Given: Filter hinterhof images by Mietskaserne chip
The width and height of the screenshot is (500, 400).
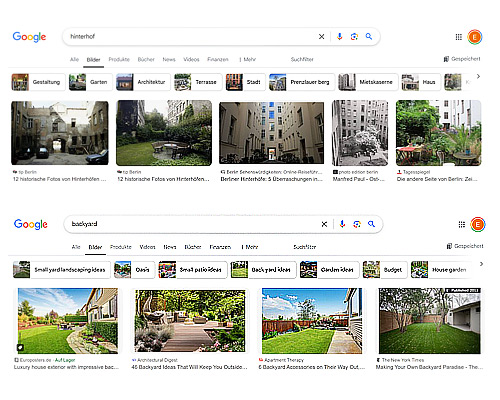Looking at the screenshot, I should (x=368, y=82).
